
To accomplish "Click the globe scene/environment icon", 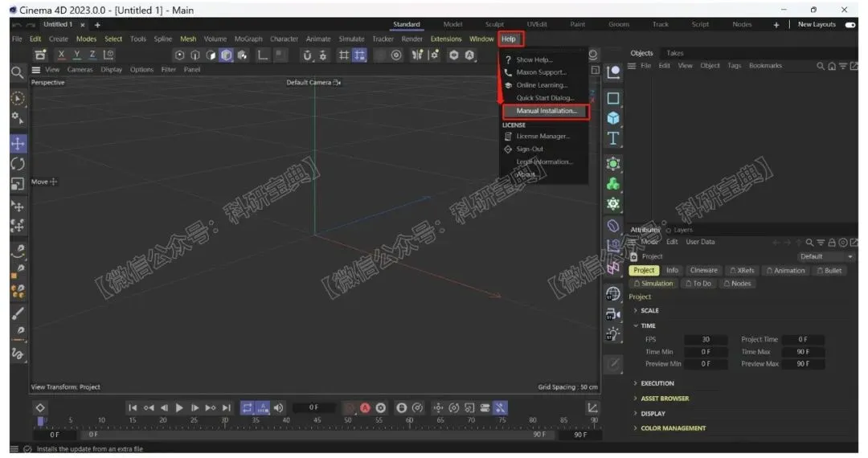I will pyautogui.click(x=612, y=294).
